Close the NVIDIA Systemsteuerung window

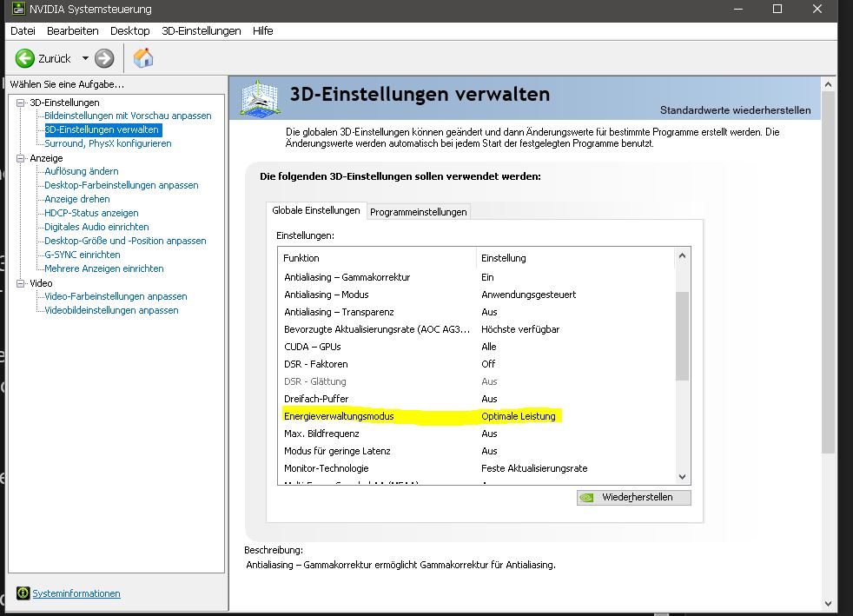(x=817, y=10)
